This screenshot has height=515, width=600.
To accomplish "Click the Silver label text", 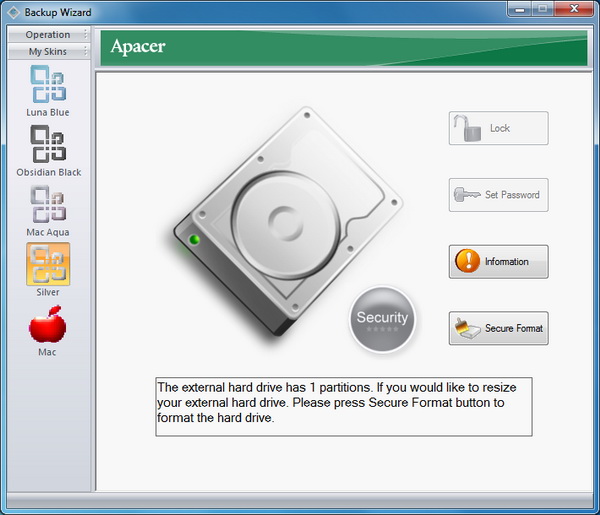I will (x=48, y=292).
